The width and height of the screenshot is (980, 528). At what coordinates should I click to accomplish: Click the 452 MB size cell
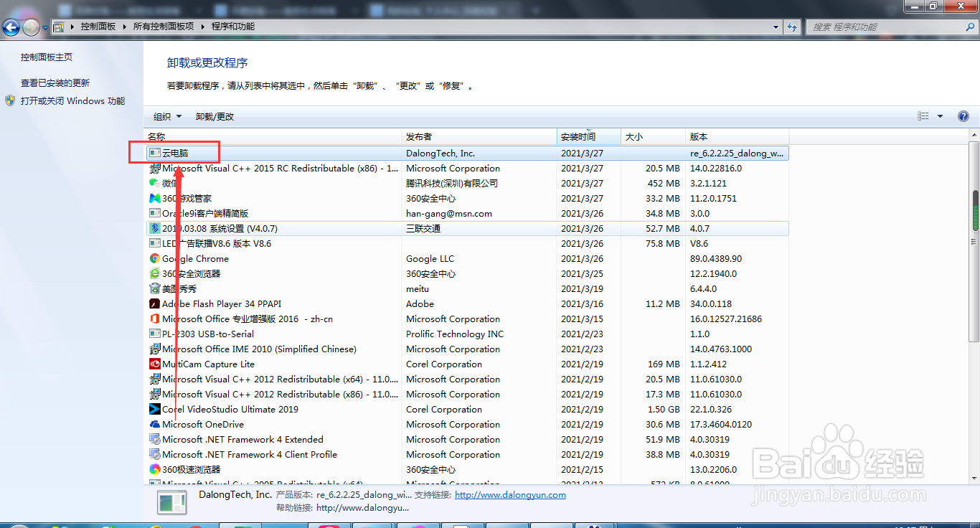click(664, 184)
